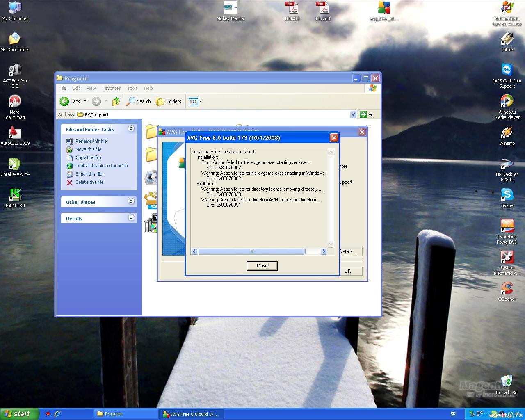This screenshot has width=525, height=420.
Task: Click the Up folder toolbar icon
Action: click(116, 101)
